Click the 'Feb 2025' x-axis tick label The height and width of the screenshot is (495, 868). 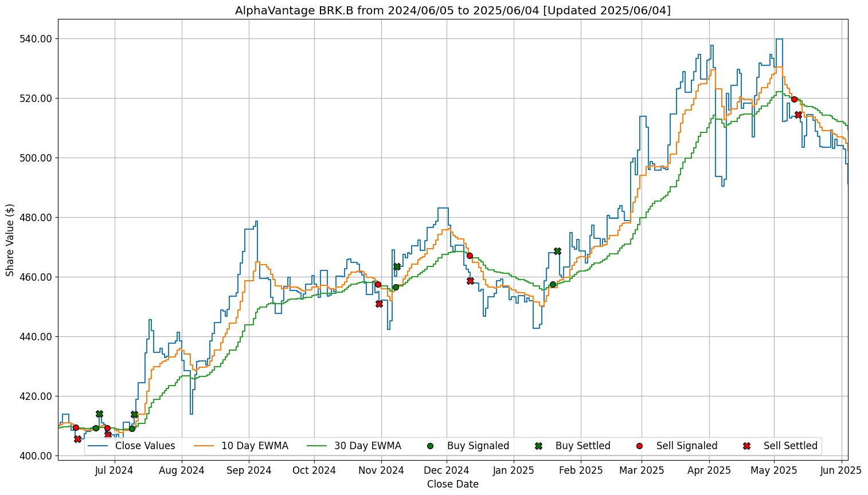tap(581, 470)
